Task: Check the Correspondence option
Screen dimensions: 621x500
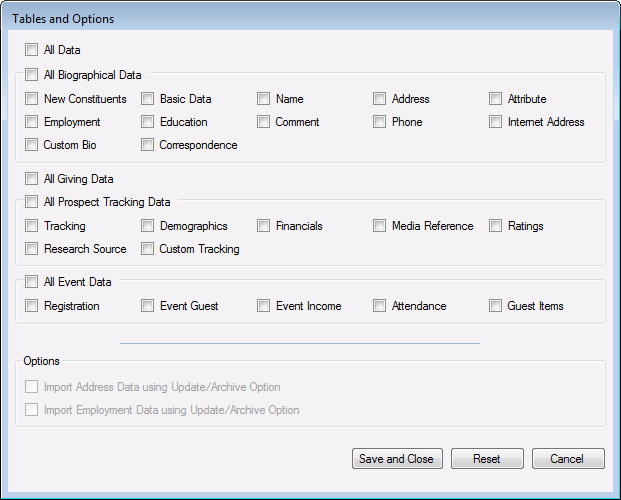Action: (x=147, y=145)
